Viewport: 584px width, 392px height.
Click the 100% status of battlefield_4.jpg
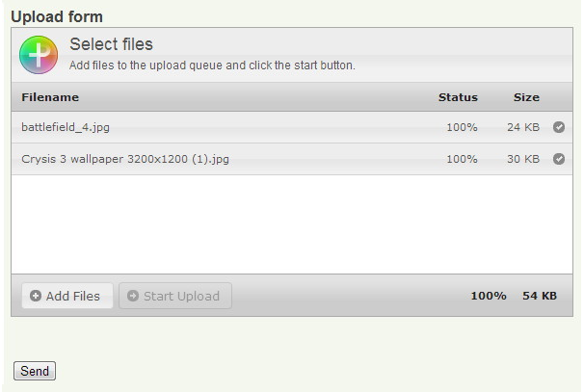click(x=462, y=127)
